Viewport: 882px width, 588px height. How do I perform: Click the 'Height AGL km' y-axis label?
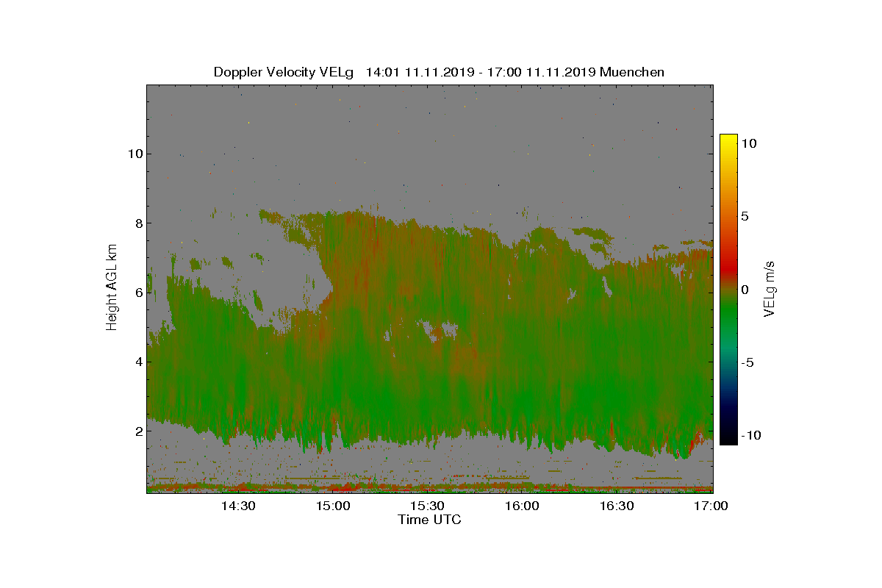pos(112,289)
